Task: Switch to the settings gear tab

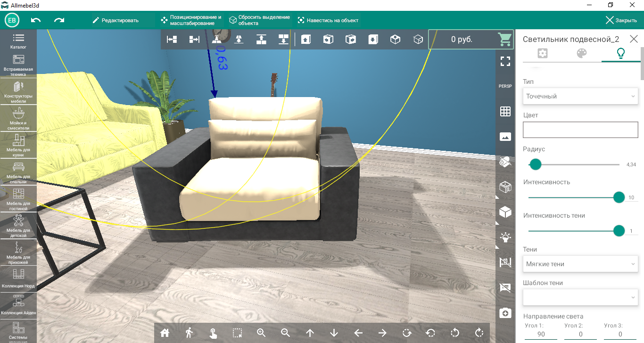Action: click(542, 53)
